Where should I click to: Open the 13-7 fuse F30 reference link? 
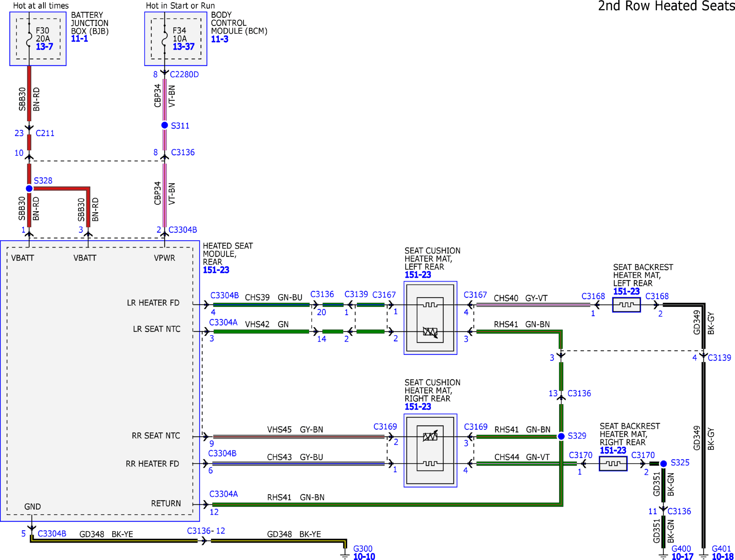[x=45, y=47]
